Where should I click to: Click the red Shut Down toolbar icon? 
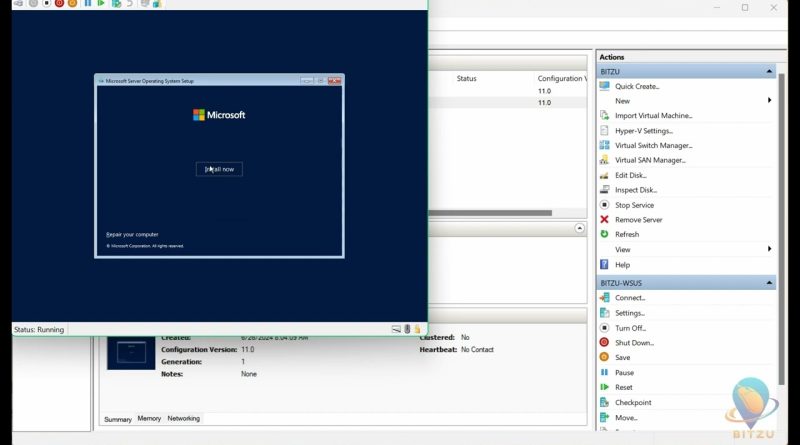point(59,3)
